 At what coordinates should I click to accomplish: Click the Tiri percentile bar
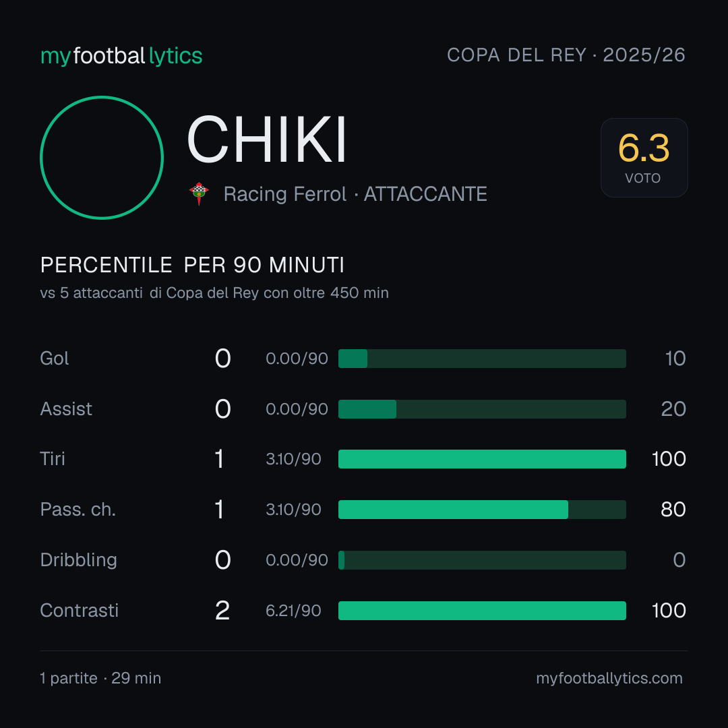click(x=482, y=459)
